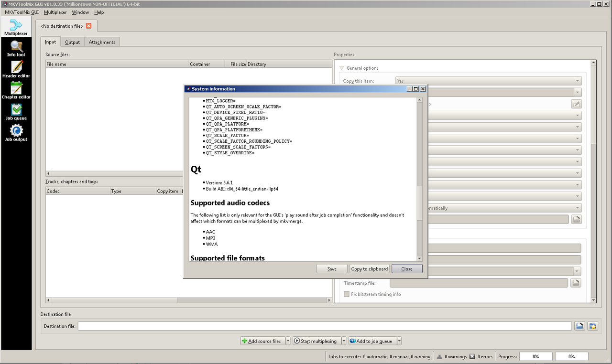The image size is (612, 364).
Task: Click the Timestamp file input field
Action: (x=479, y=283)
